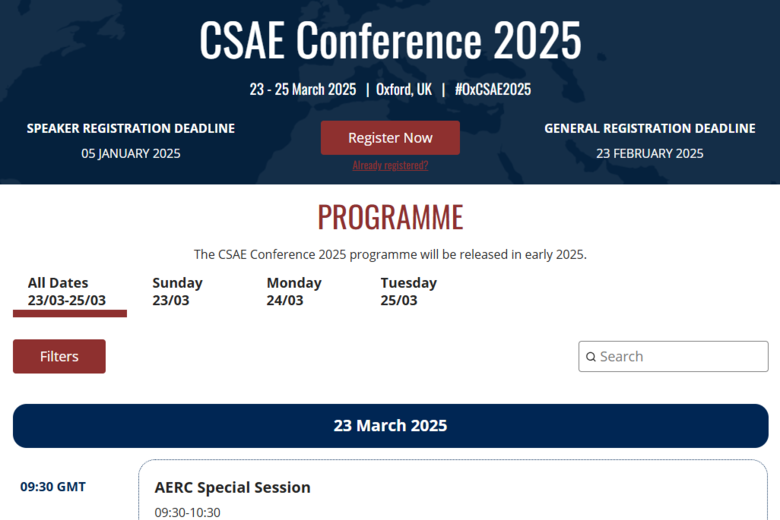
Task: Focus the Search input field
Action: 673,356
